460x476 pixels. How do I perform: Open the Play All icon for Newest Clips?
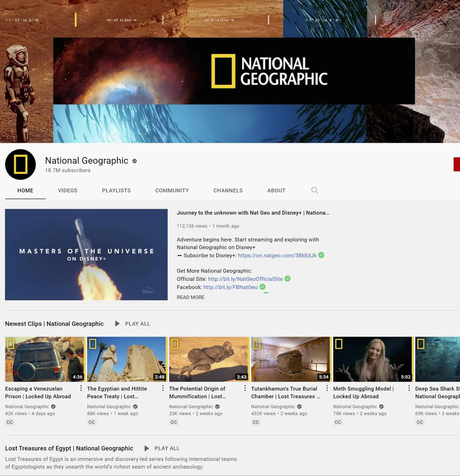pos(118,324)
